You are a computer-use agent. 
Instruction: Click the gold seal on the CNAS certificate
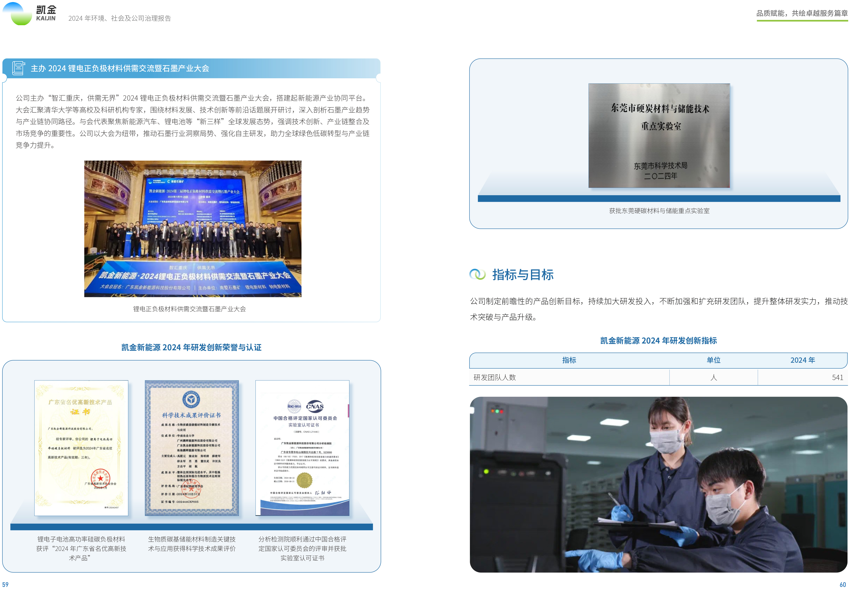click(304, 480)
